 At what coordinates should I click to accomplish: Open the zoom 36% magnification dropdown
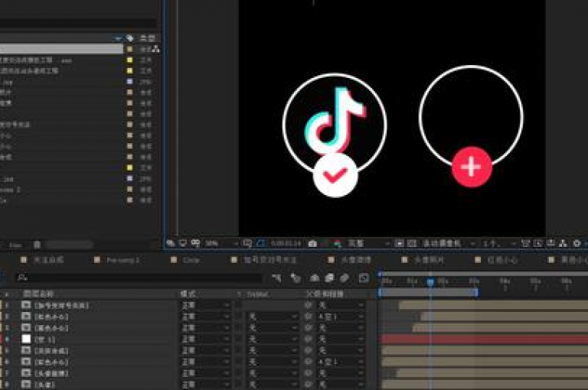(221, 243)
